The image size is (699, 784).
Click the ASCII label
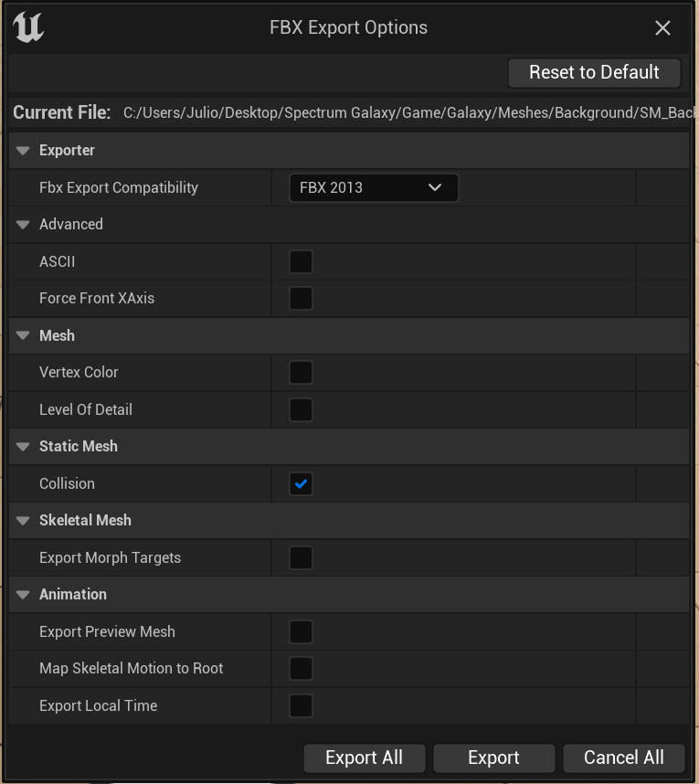(57, 261)
